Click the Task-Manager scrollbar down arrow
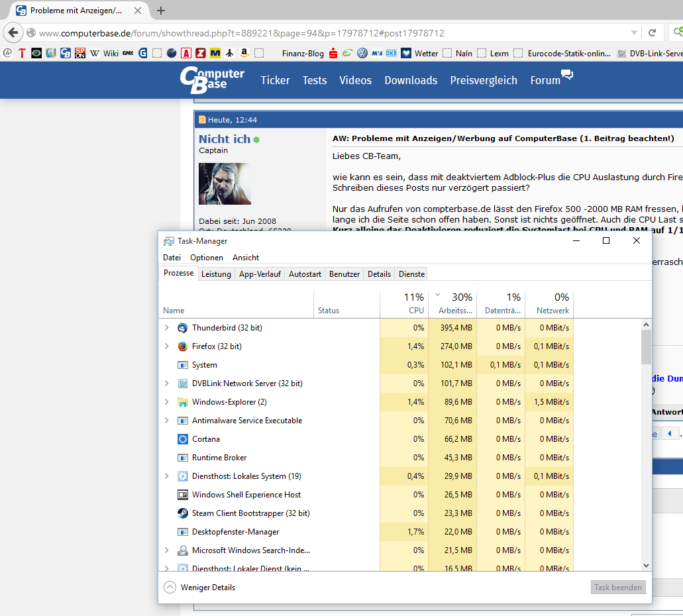The width and height of the screenshot is (683, 616). click(646, 566)
